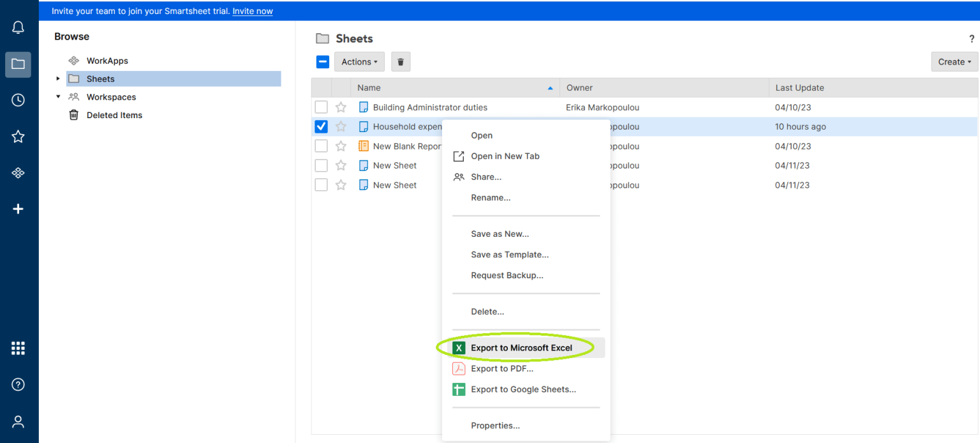Viewport: 980px width, 443px height.
Task: Click the delete trash icon in toolbar
Action: click(x=400, y=61)
